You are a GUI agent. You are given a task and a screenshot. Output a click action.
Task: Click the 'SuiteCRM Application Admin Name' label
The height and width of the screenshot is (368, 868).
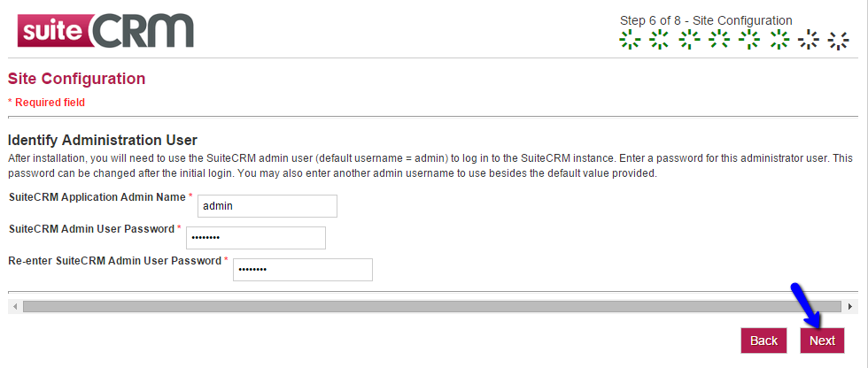(97, 197)
